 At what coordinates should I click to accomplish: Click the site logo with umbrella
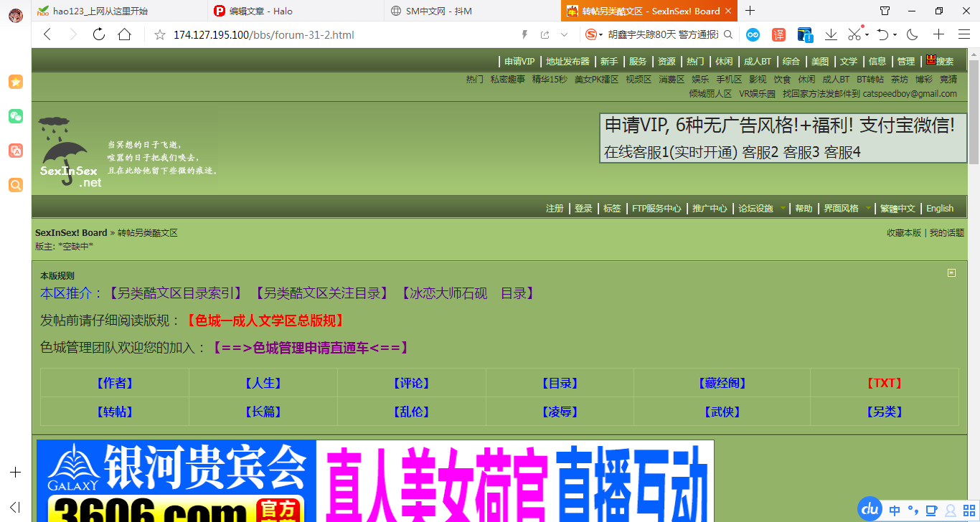[70, 153]
